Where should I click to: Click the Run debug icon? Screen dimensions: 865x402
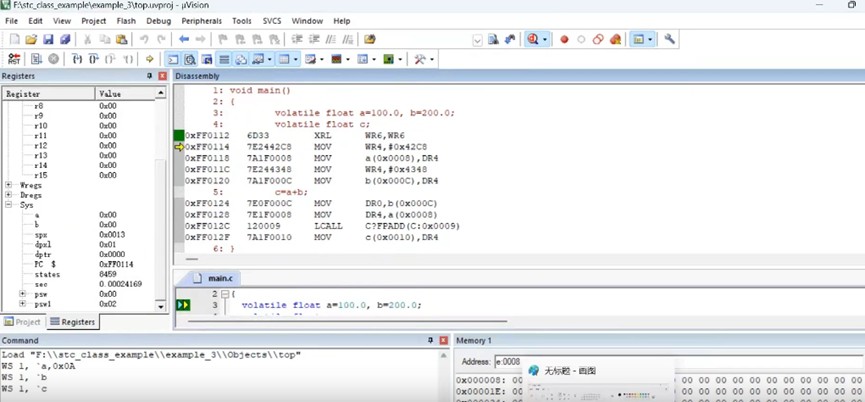pos(36,59)
